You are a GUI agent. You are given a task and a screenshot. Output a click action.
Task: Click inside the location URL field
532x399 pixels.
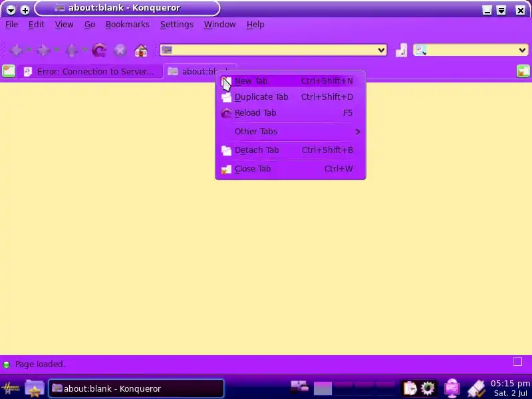273,51
